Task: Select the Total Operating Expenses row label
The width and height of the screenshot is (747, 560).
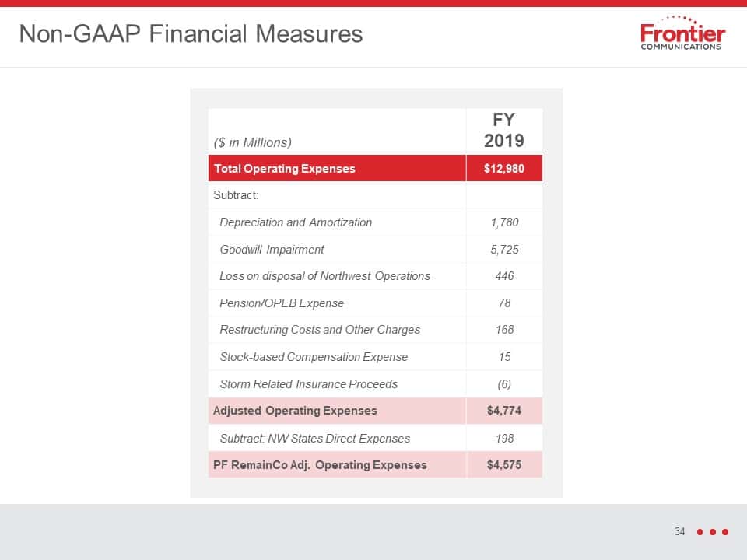Action: point(285,169)
